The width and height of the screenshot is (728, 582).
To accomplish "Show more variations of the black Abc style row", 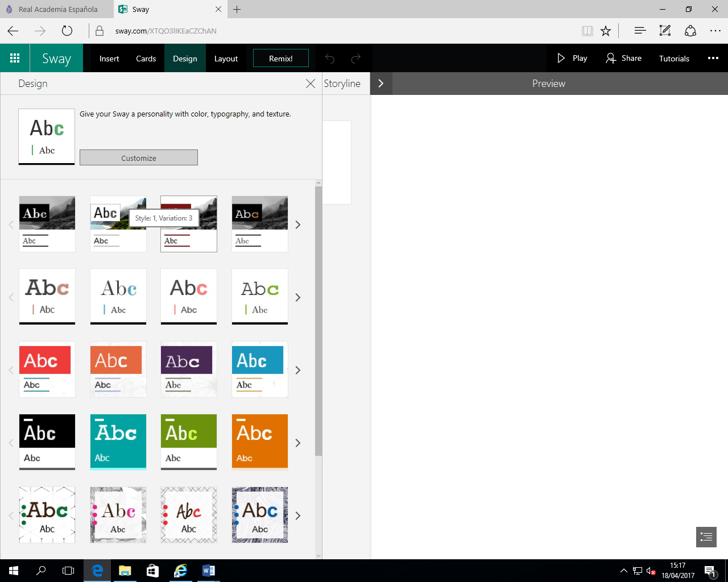I will click(x=297, y=443).
